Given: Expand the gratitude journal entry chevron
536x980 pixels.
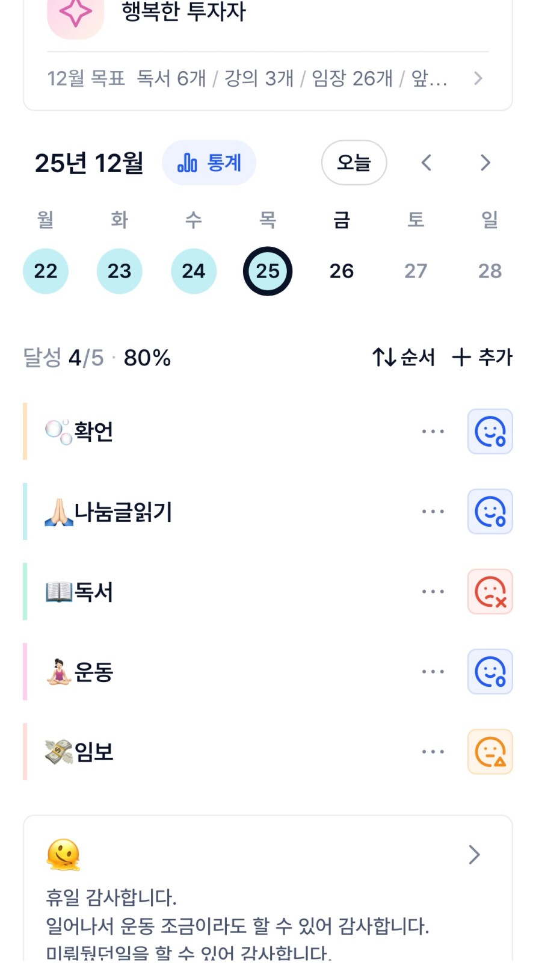Looking at the screenshot, I should [474, 855].
